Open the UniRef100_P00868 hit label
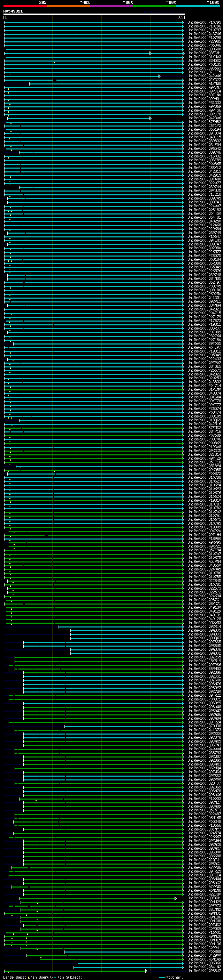 [x=204, y=952]
